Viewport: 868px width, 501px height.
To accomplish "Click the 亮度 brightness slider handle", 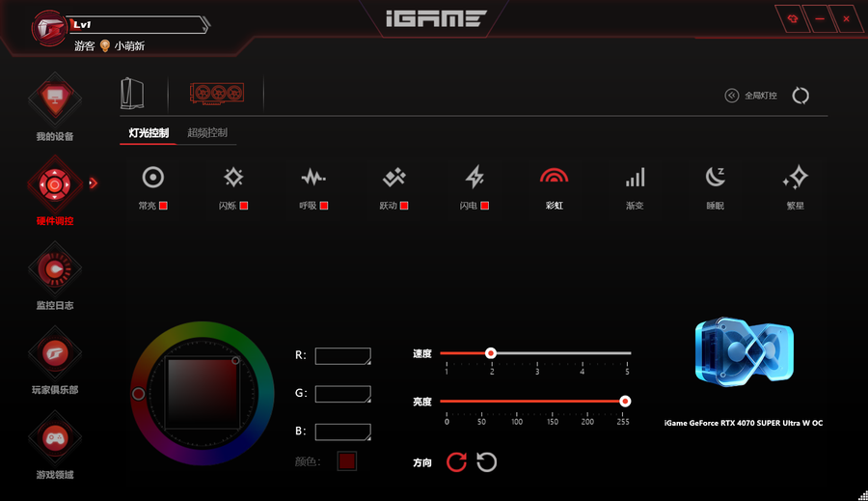I will [625, 402].
